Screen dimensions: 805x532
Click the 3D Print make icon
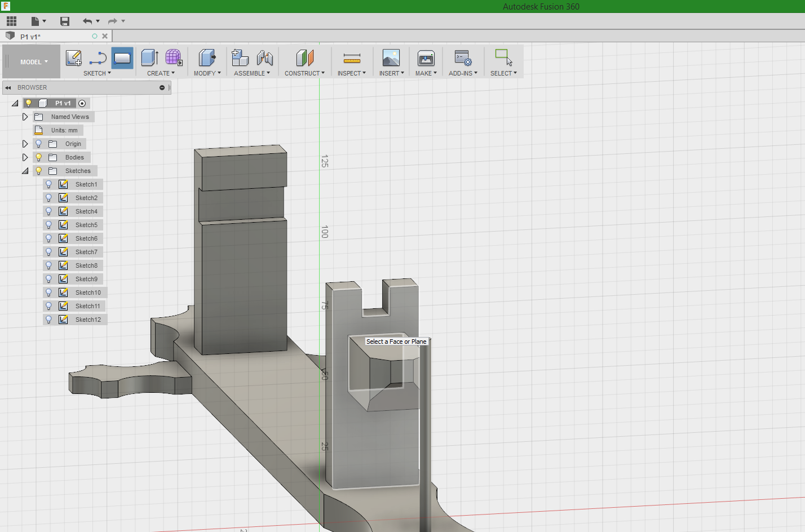tap(426, 57)
